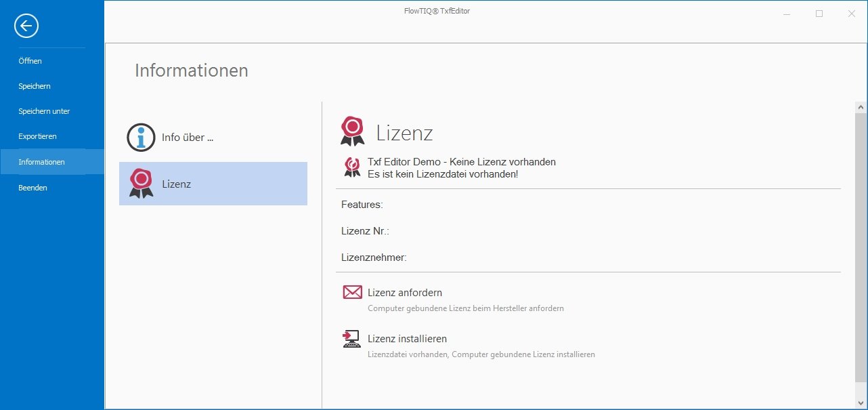Click the scrollbar down arrow
This screenshot has height=410, width=868.
click(861, 403)
